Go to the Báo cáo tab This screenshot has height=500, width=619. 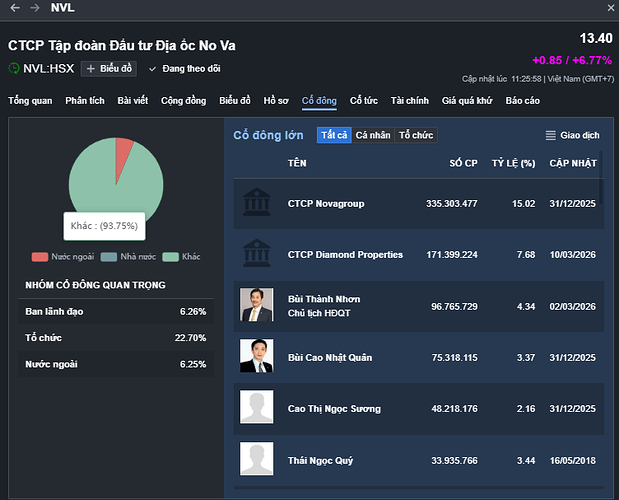click(522, 101)
